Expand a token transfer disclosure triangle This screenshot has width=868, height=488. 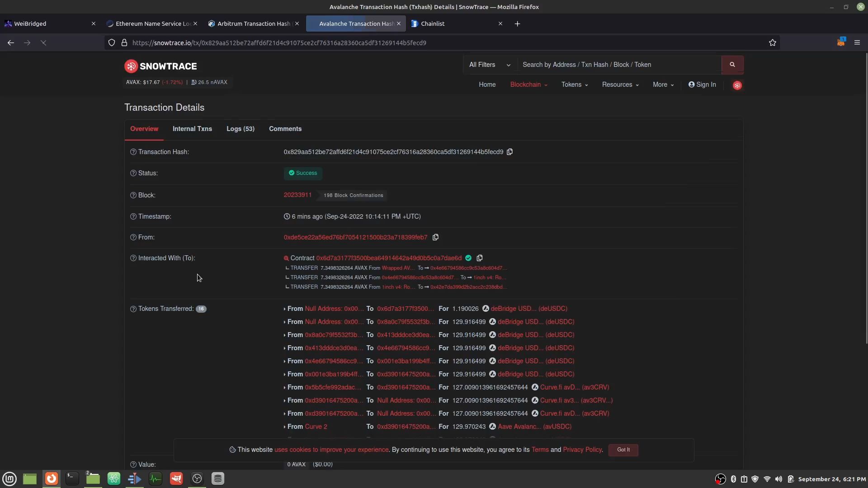point(284,309)
